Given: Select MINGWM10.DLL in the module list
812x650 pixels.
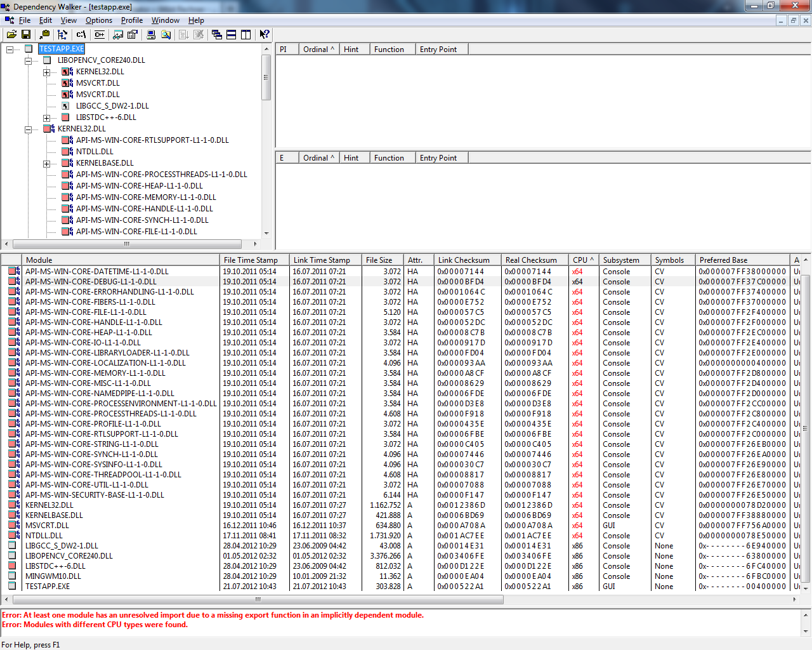Looking at the screenshot, I should 53,576.
